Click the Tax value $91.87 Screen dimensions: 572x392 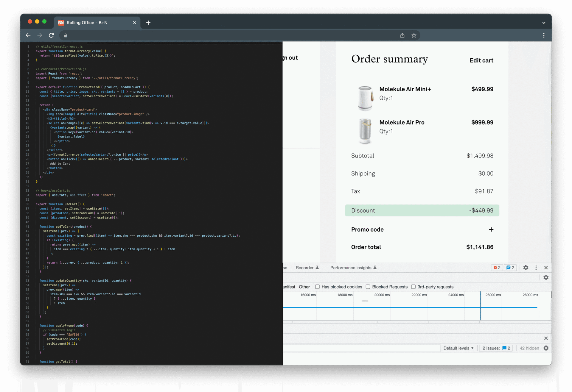pos(484,191)
